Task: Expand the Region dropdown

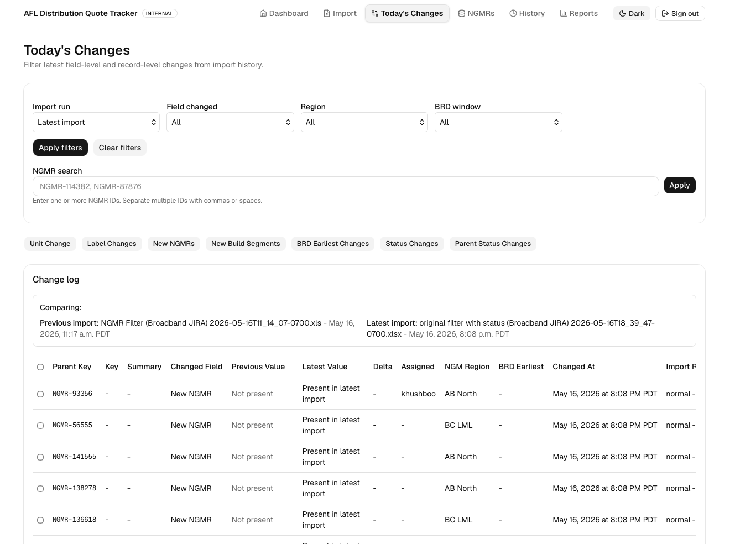Action: click(x=364, y=122)
